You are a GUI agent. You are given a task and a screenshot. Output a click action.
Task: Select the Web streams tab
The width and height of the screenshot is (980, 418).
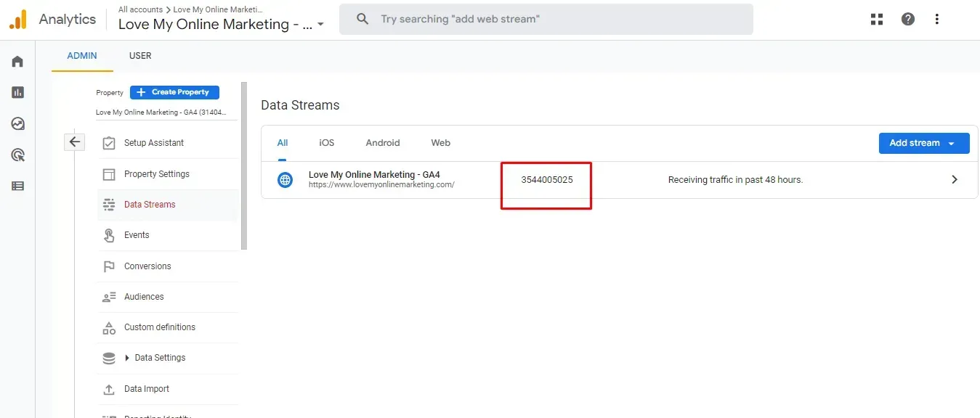tap(441, 143)
